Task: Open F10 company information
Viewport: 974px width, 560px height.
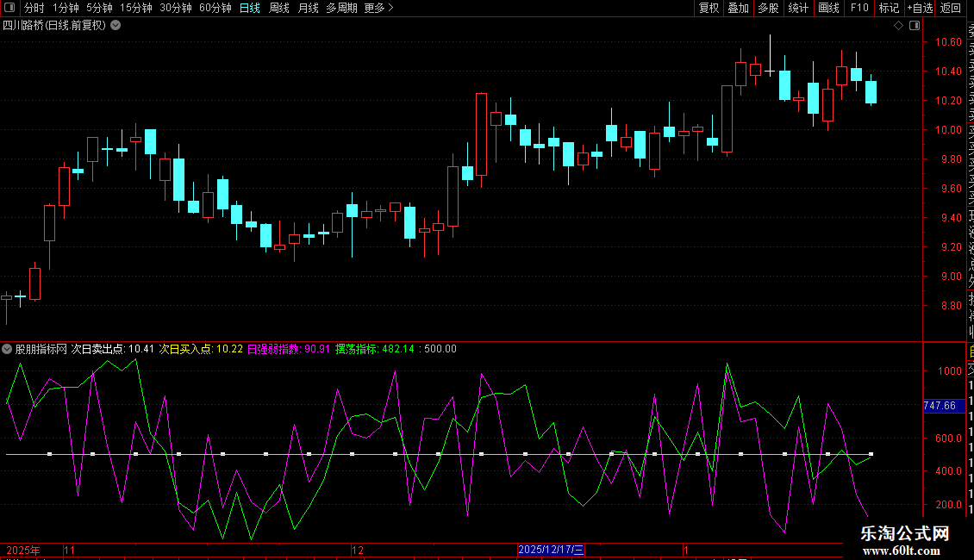Action: [x=859, y=8]
